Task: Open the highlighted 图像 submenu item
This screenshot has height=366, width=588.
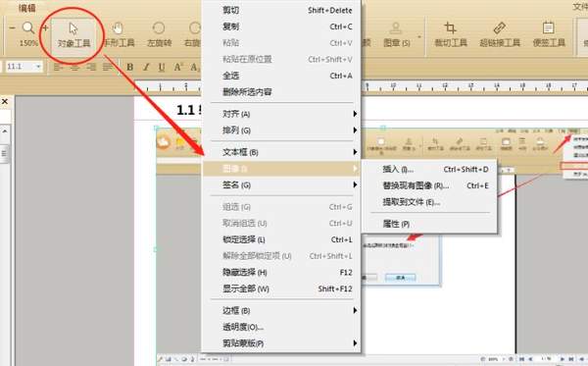Action: coord(281,169)
